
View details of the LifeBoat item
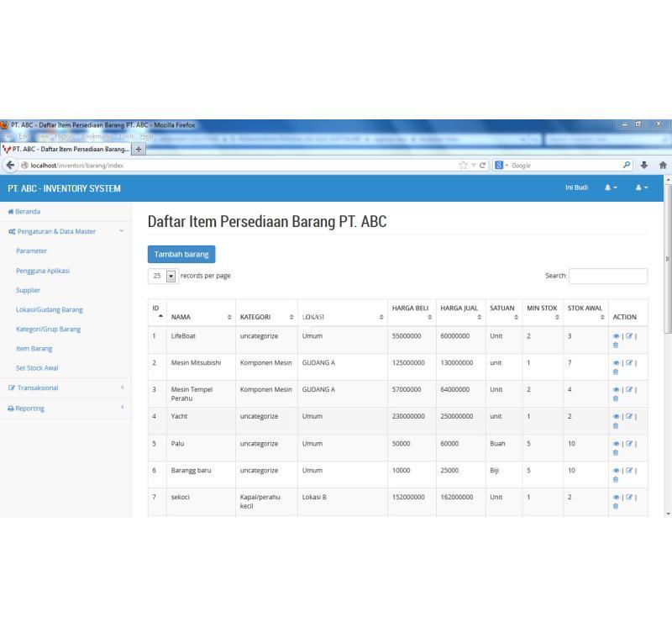tap(617, 336)
